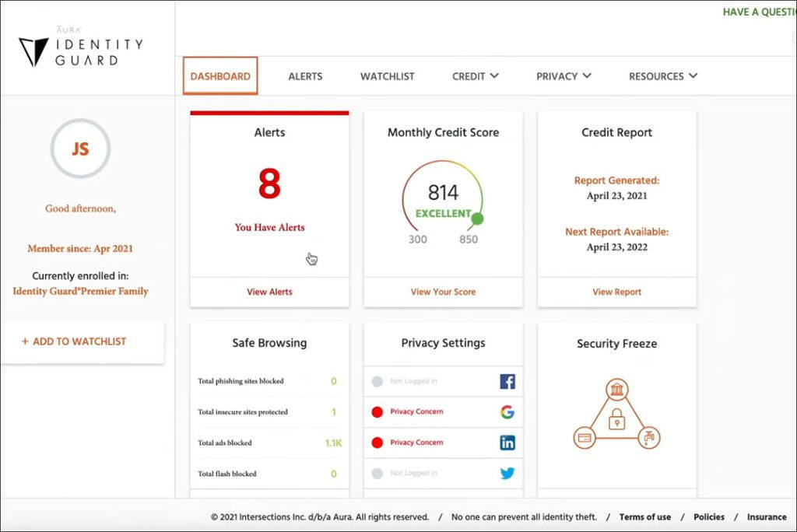Open the Twitter icon in Privacy Settings
This screenshot has height=532, width=797.
(507, 473)
